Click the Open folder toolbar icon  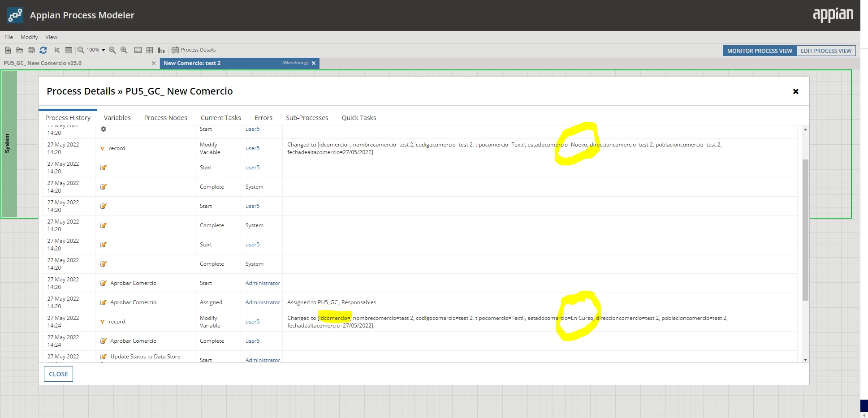[x=20, y=50]
